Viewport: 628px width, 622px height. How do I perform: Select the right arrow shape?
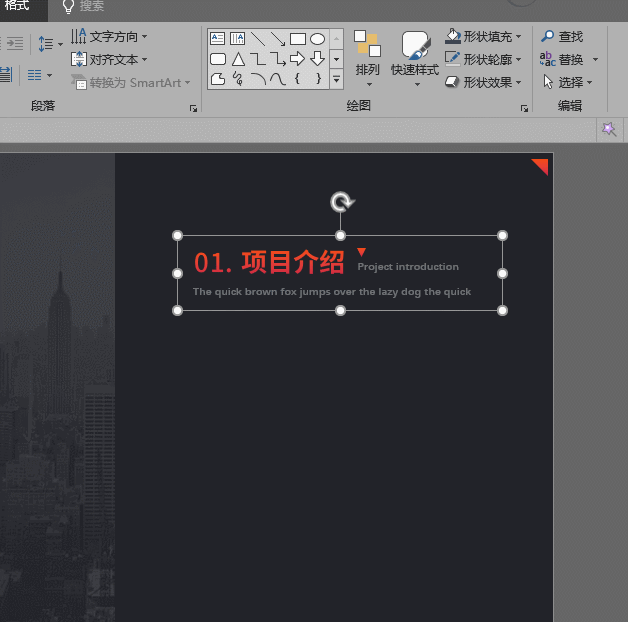[x=297, y=59]
